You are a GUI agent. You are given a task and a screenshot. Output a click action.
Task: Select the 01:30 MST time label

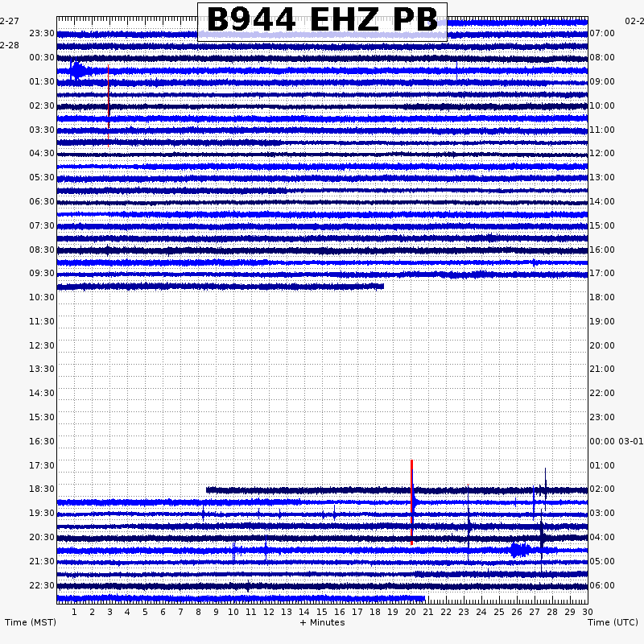[x=42, y=82]
